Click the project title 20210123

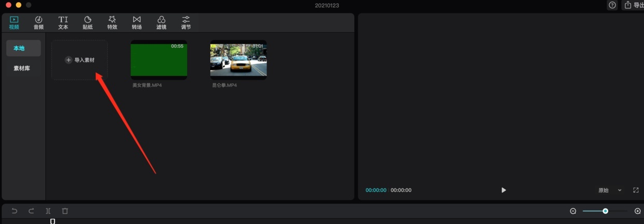(327, 5)
